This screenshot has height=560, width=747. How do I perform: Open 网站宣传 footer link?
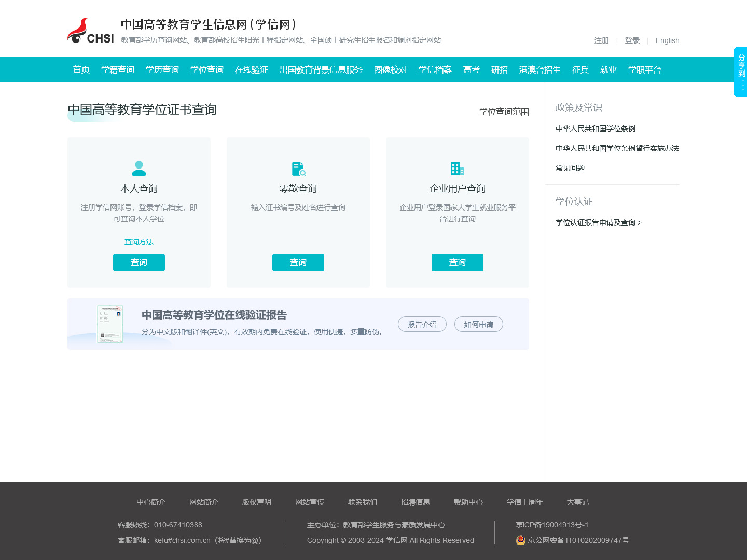point(310,502)
